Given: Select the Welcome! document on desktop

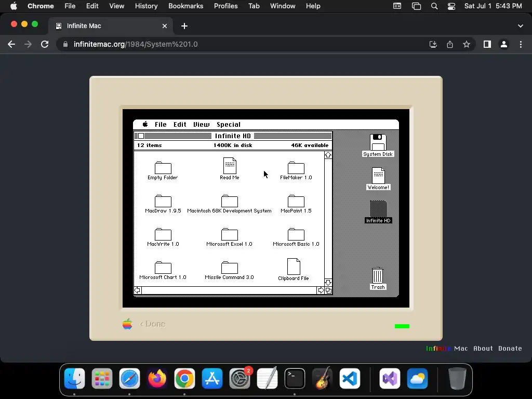Looking at the screenshot, I should pos(378,176).
